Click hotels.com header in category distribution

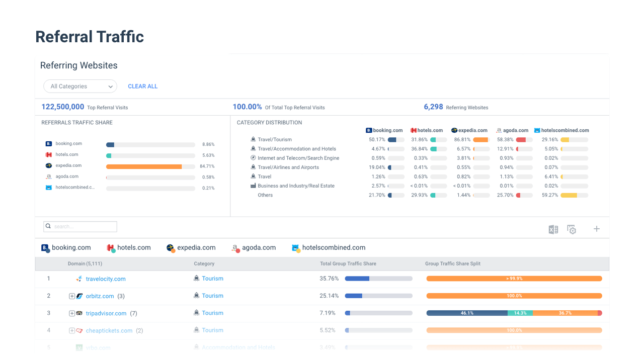(427, 130)
